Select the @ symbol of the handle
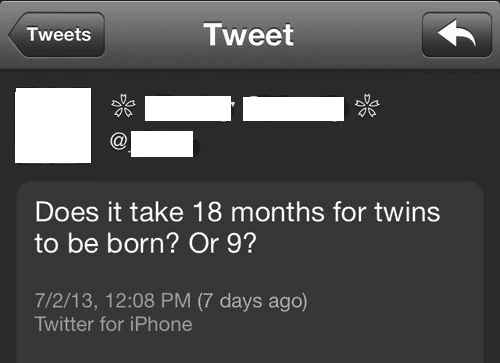The height and width of the screenshot is (363, 500). (x=119, y=141)
